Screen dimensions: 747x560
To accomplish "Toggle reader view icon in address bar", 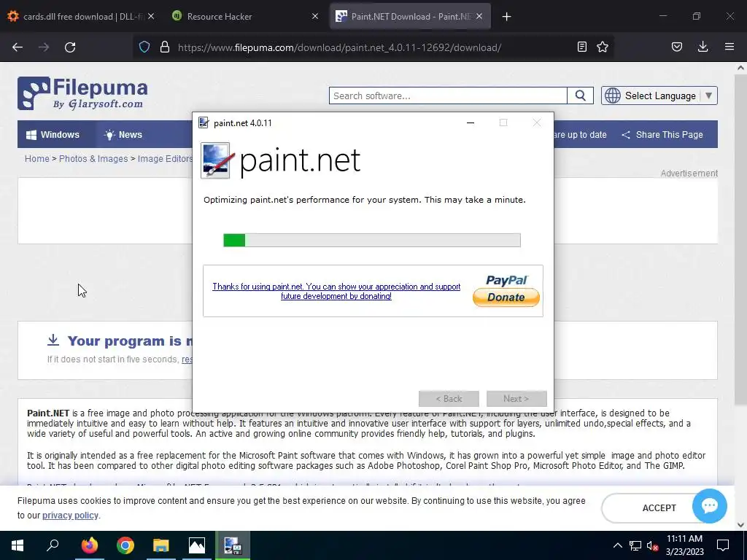I will [581, 47].
